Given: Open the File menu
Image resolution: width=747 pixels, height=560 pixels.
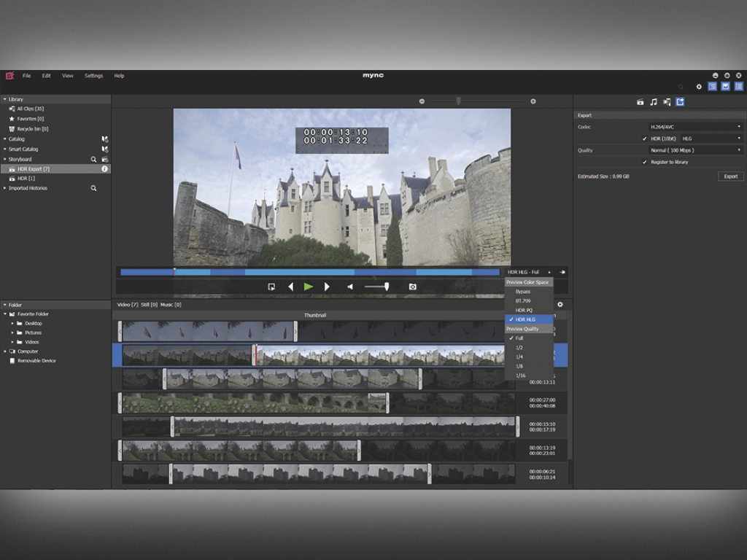Looking at the screenshot, I should click(x=26, y=76).
